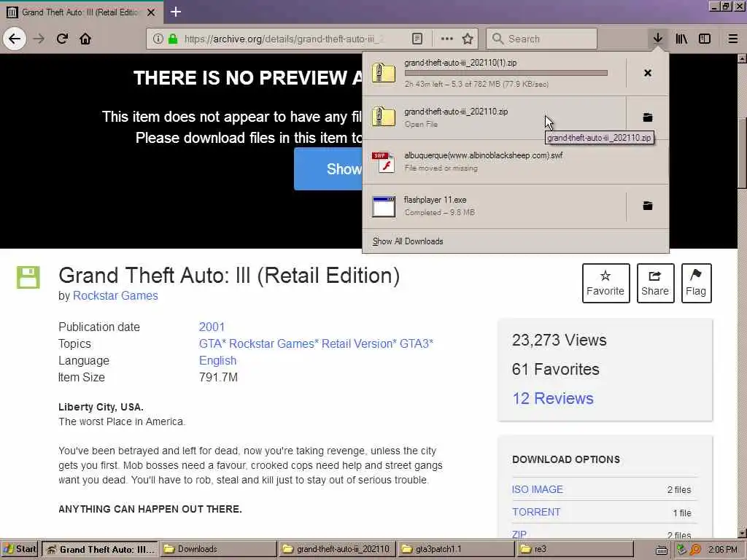Open the completed grand-theft-auto-iii_202110.zip entry
This screenshot has height=560, width=747.
[494, 117]
